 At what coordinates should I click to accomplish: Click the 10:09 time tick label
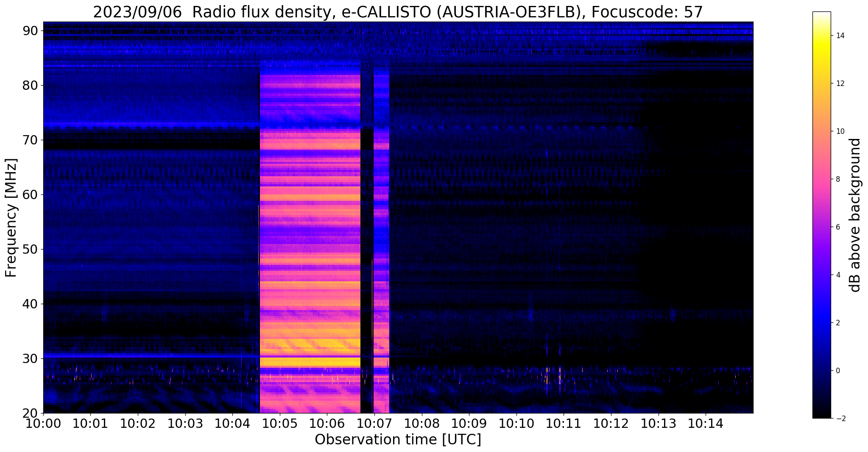(x=469, y=423)
